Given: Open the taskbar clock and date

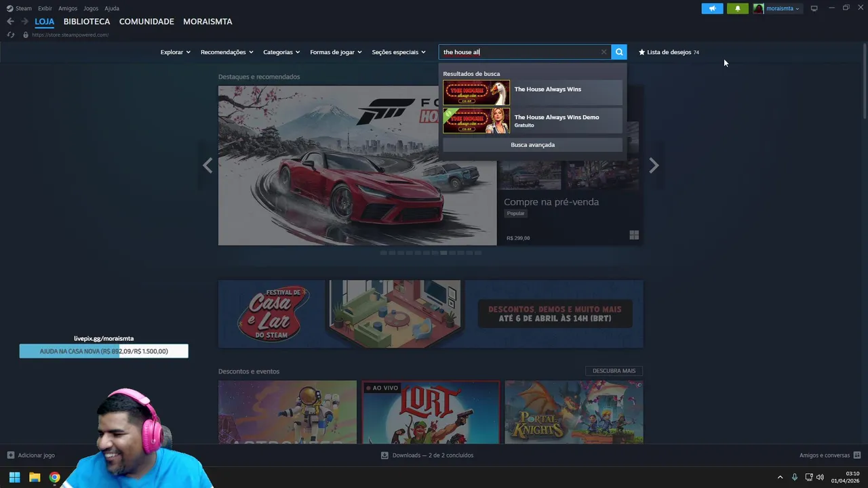Looking at the screenshot, I should coord(846,477).
